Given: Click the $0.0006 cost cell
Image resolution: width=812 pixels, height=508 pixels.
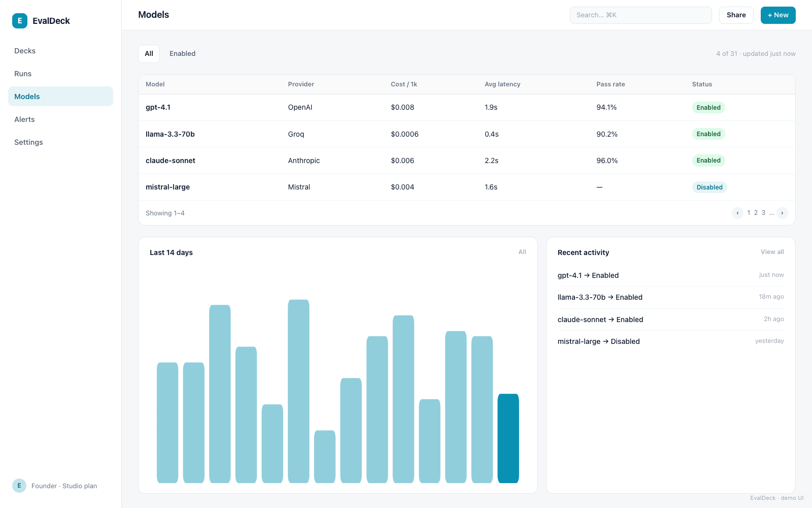Looking at the screenshot, I should click(404, 134).
